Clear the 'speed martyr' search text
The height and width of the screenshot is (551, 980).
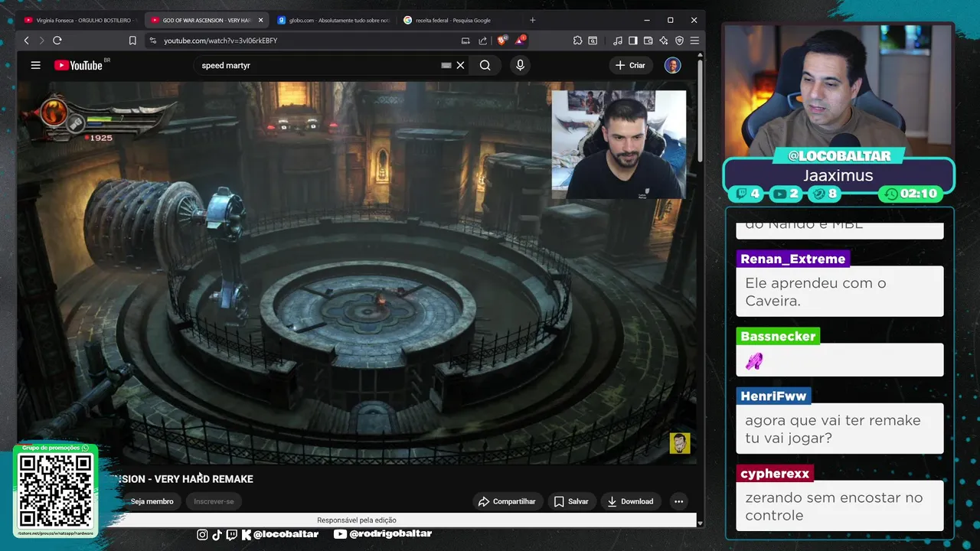pyautogui.click(x=460, y=65)
